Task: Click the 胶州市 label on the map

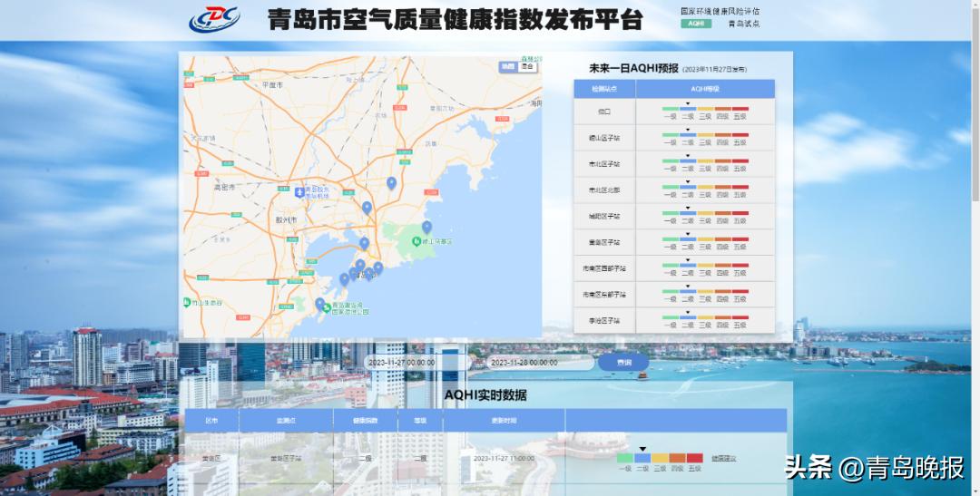Action: point(286,220)
